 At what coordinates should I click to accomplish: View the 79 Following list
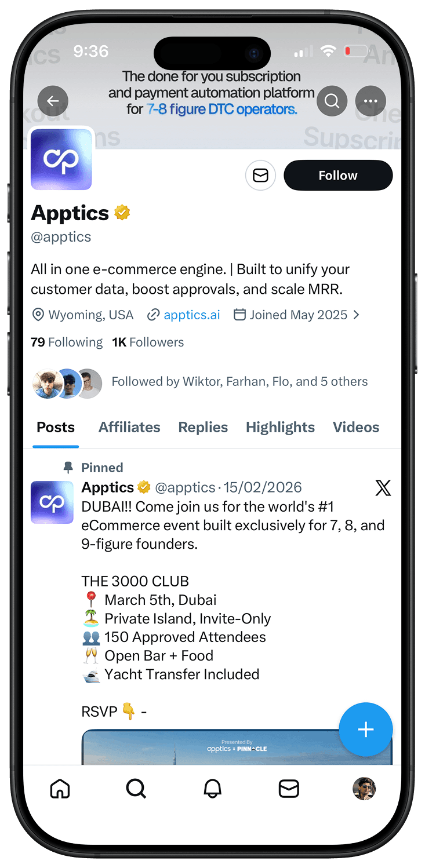pyautogui.click(x=67, y=342)
